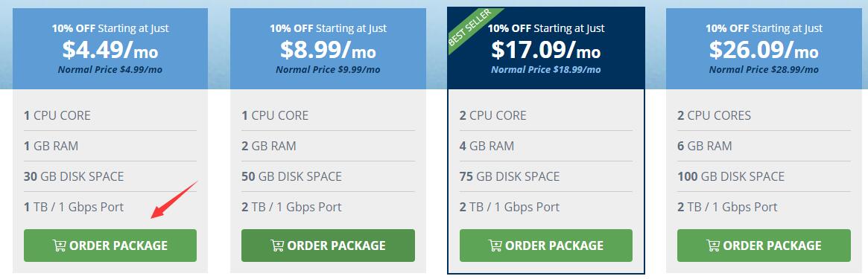Viewport: 868px width, 279px height.
Task: Click the $17.09/mo price in dark header
Action: 546,51
